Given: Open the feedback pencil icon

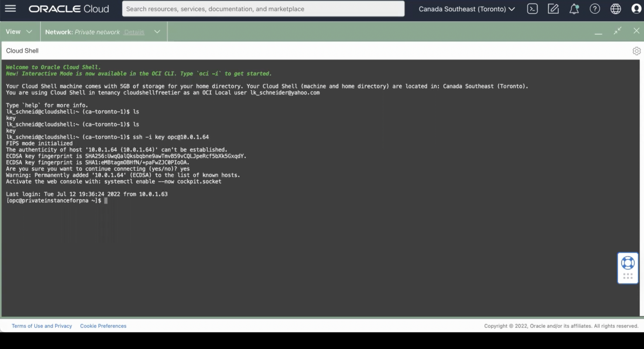Looking at the screenshot, I should 553,9.
